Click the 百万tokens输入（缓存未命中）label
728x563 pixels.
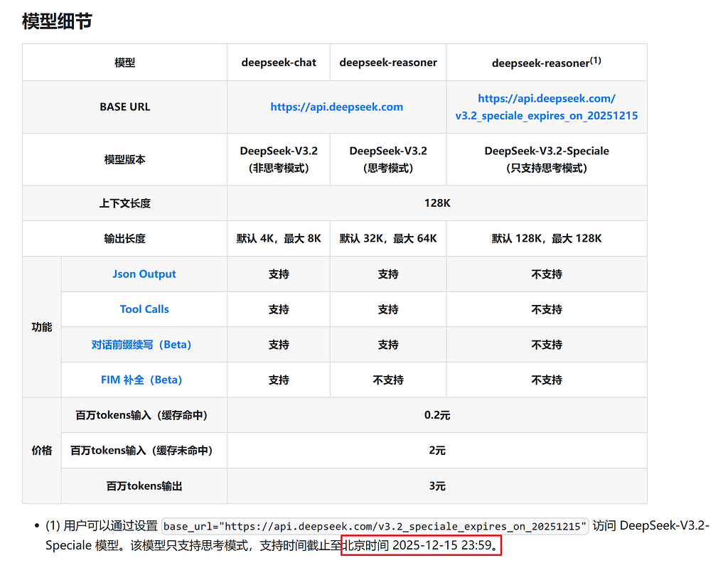tap(141, 450)
